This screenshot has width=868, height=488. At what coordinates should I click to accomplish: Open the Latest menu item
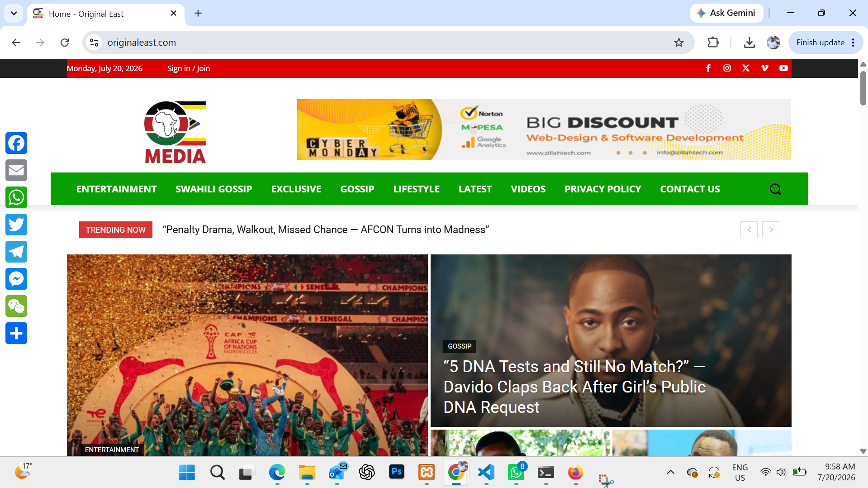475,189
